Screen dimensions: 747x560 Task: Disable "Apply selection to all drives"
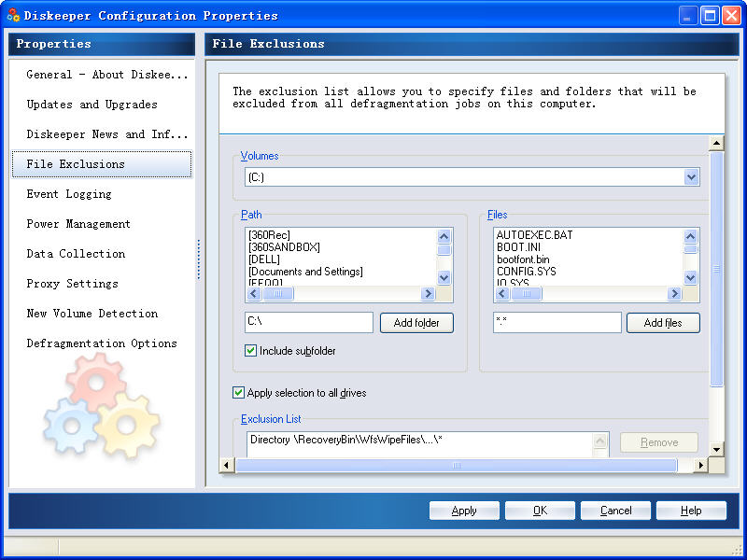pos(239,393)
